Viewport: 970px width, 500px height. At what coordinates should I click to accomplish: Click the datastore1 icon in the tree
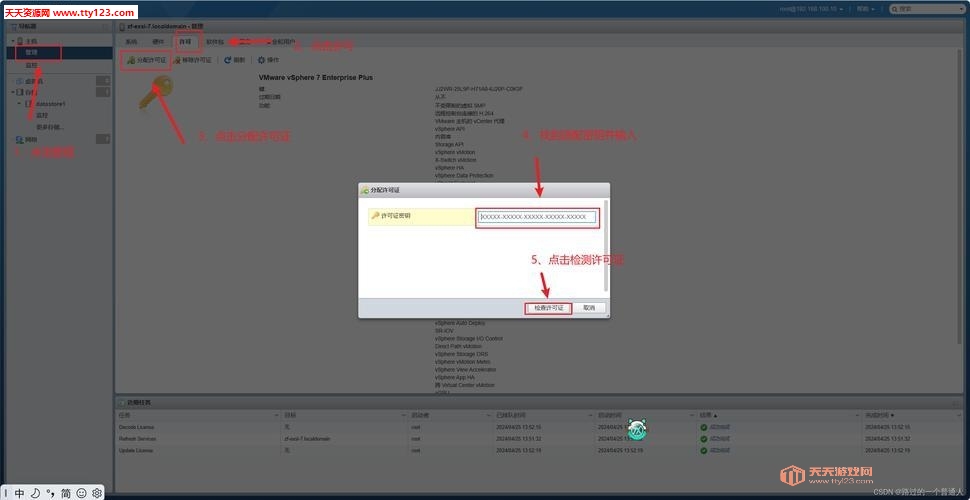pos(28,104)
